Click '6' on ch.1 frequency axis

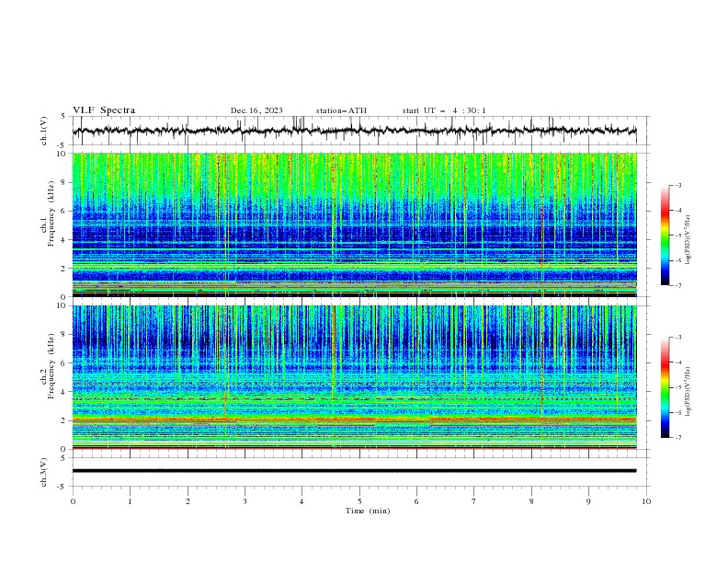coord(63,211)
